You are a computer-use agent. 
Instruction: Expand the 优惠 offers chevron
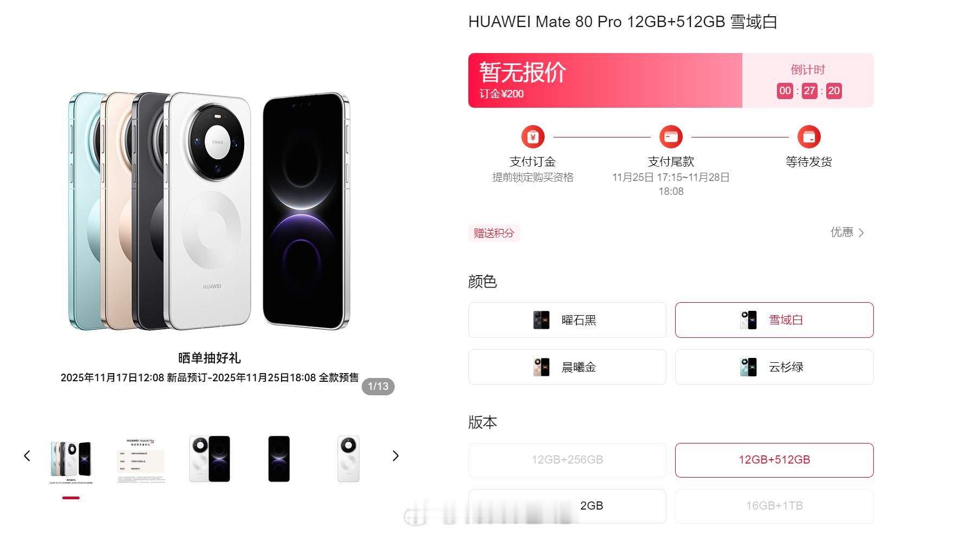click(861, 233)
